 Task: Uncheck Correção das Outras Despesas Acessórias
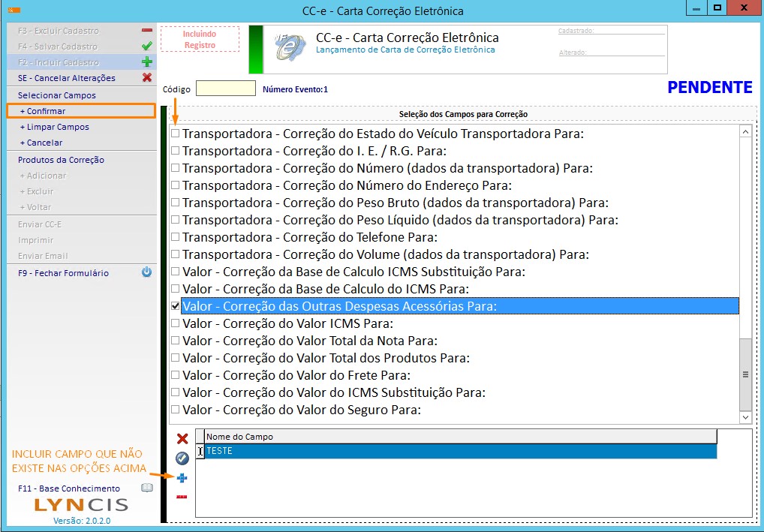pos(176,306)
